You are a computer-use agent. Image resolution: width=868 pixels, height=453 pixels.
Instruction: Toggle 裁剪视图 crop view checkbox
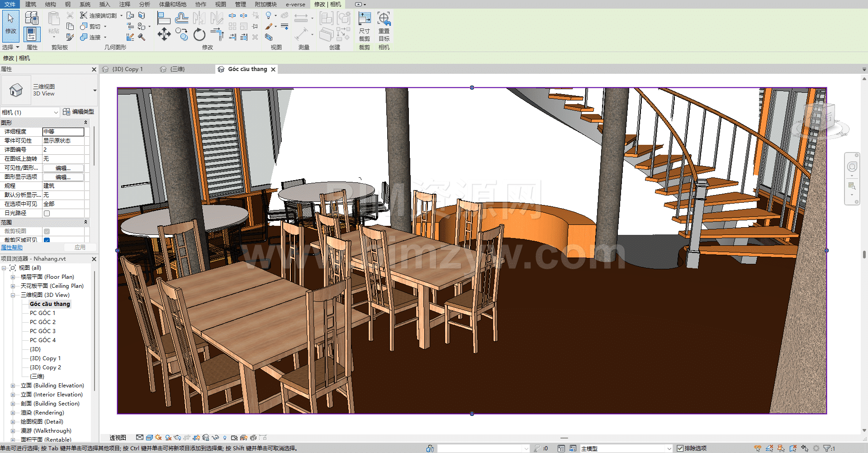(47, 231)
